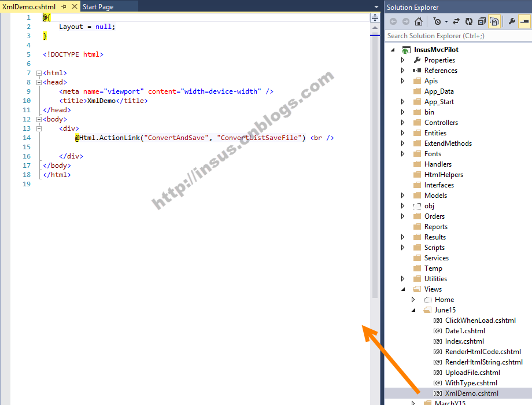Select UploadFile.cshtml file icon
The image size is (532, 405).
[438, 373]
